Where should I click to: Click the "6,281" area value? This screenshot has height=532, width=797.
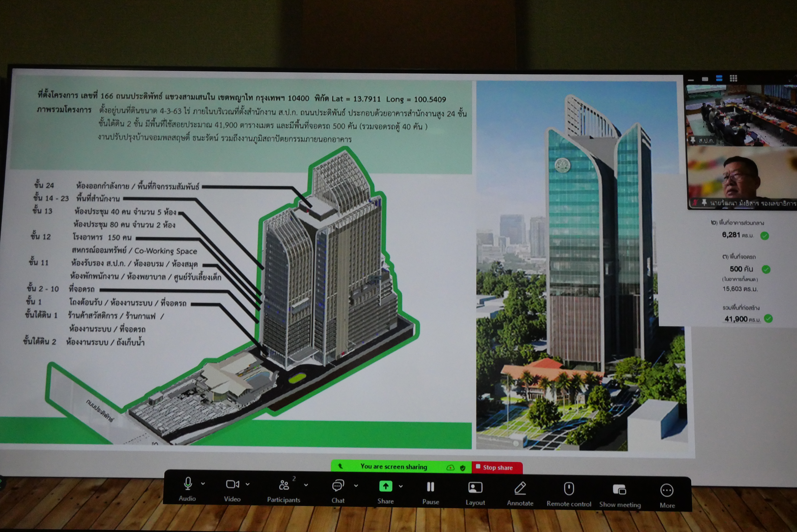[x=731, y=235]
